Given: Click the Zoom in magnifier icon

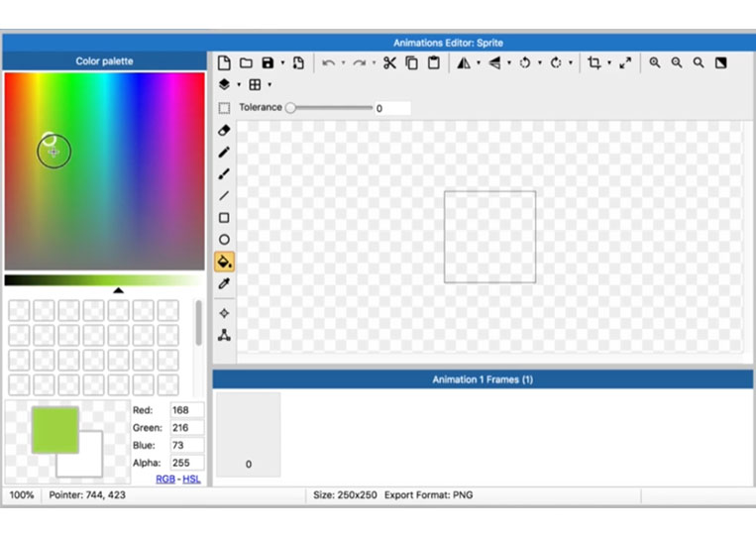Looking at the screenshot, I should 655,62.
